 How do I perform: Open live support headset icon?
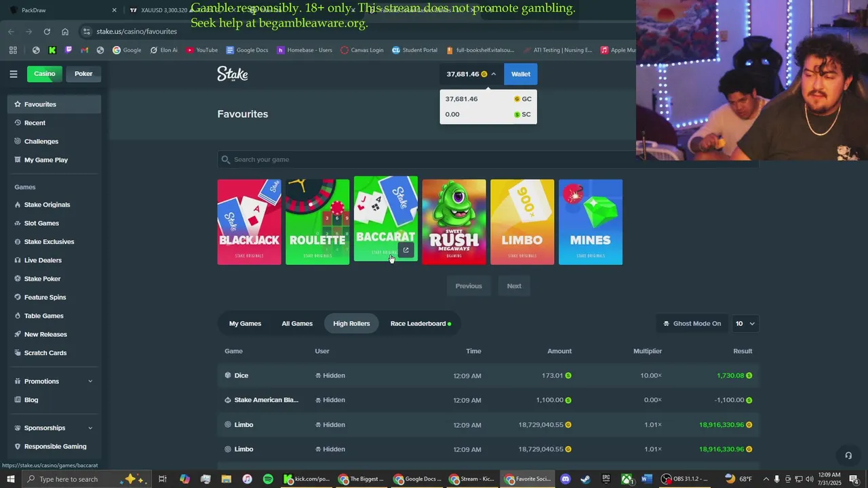click(848, 455)
